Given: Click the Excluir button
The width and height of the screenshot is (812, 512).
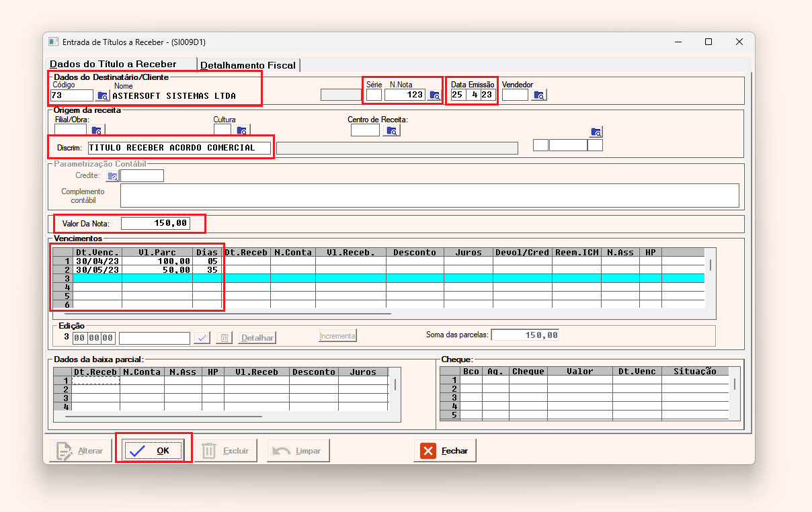Looking at the screenshot, I should pos(227,451).
